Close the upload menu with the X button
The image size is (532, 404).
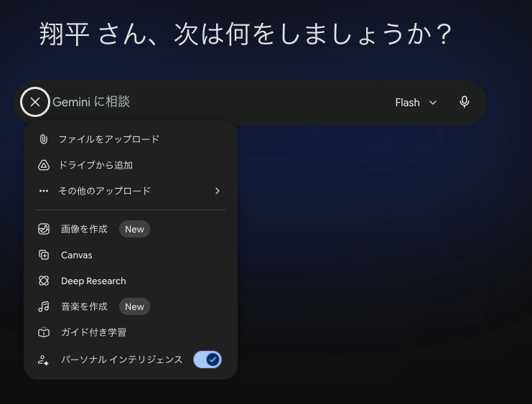(35, 102)
